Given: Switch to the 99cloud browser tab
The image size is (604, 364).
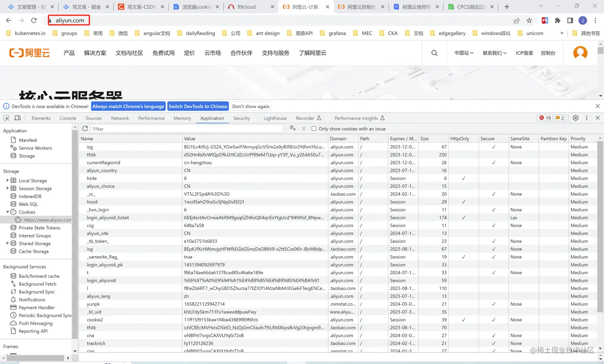Looking at the screenshot, I should coord(251,7).
